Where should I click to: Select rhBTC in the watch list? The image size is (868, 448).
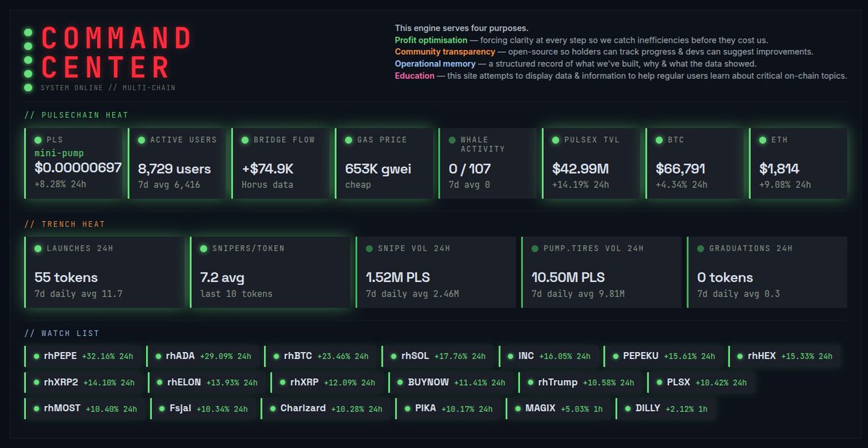coord(320,356)
